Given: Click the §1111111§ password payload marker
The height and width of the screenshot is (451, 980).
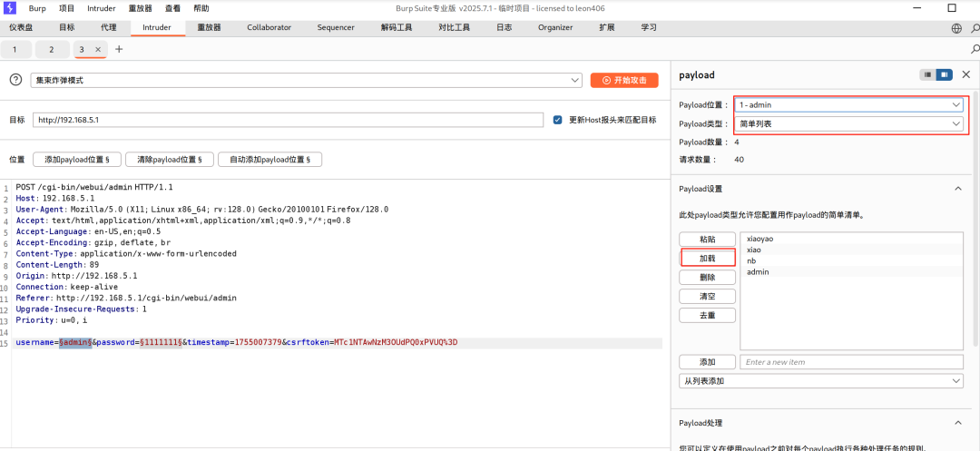Looking at the screenshot, I should (161, 342).
